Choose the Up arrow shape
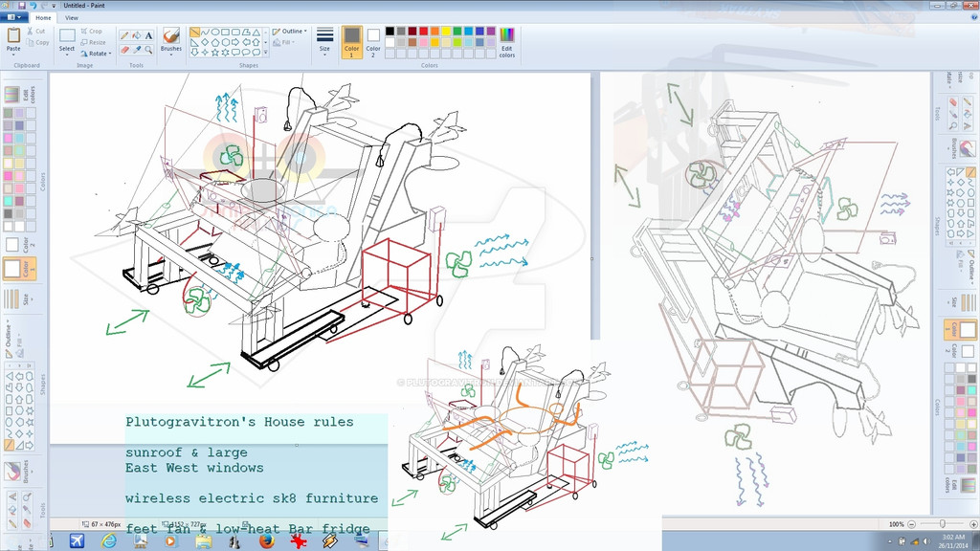 256,42
